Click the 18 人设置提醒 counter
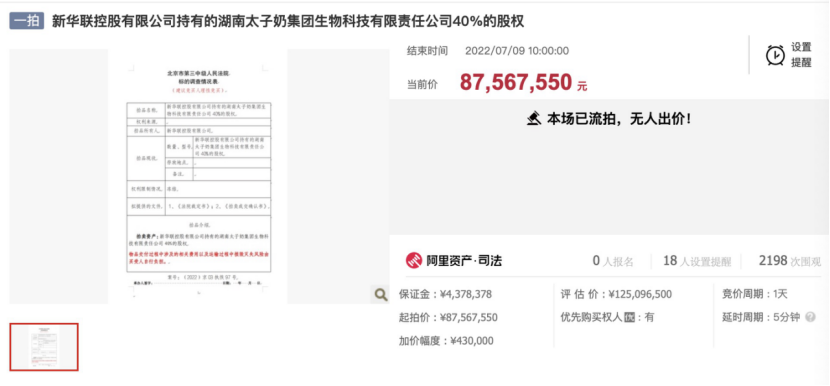This screenshot has width=830, height=386. pos(697,261)
